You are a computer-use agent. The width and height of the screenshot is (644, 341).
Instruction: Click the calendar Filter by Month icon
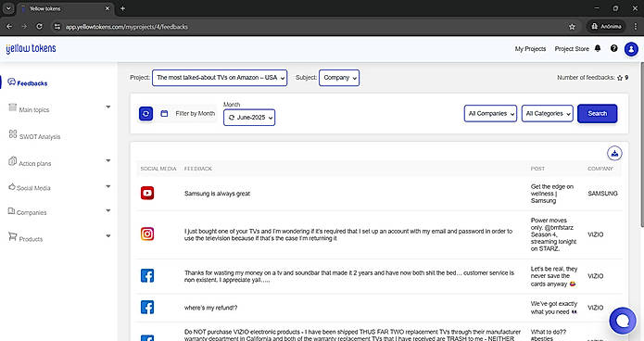click(164, 113)
